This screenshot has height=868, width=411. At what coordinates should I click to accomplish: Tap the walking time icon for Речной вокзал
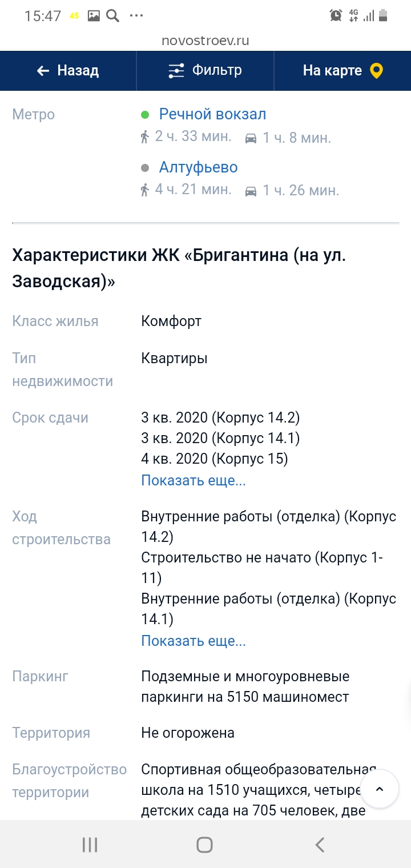click(145, 137)
